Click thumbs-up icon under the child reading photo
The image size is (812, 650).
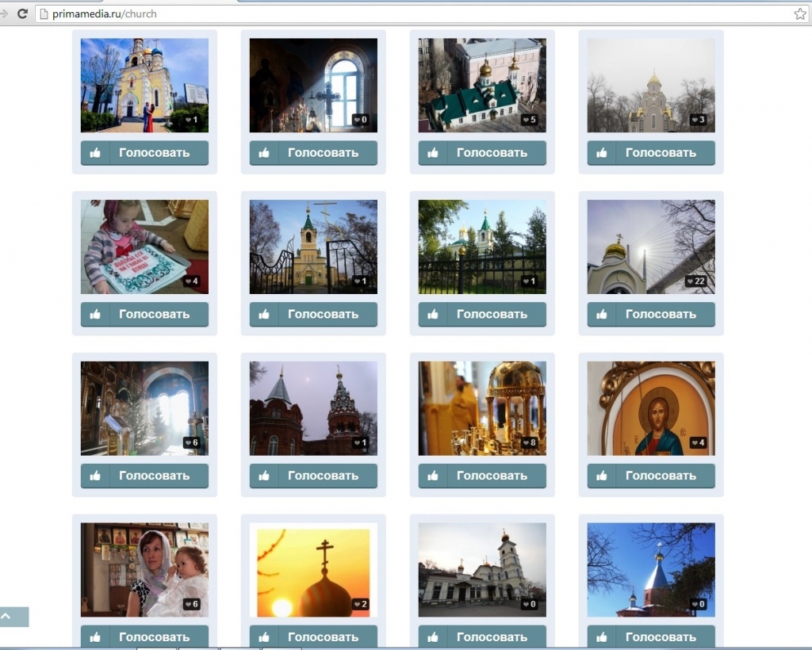point(95,314)
